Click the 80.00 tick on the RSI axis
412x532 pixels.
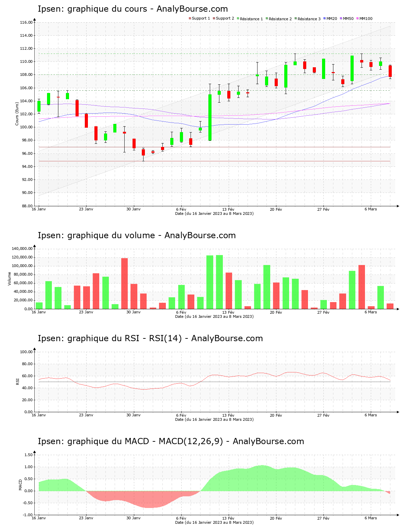click(x=27, y=364)
